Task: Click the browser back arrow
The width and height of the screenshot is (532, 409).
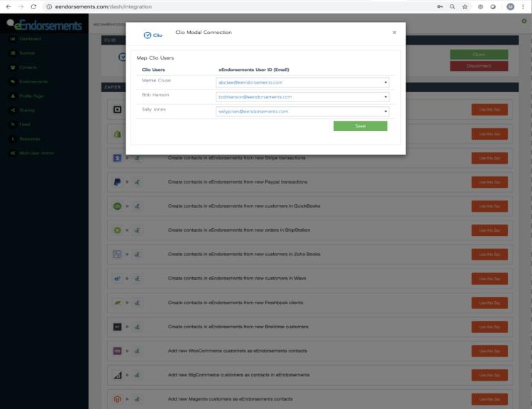Action: (9, 7)
